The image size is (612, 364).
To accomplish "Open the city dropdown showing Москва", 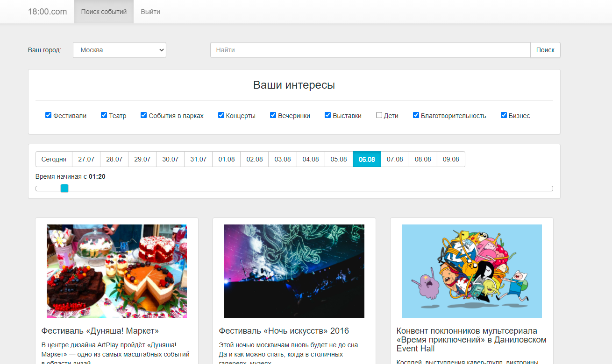I will coord(119,50).
